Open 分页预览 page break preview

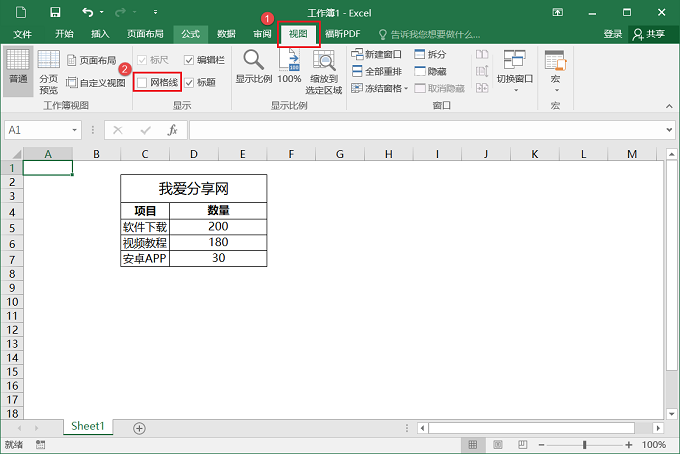pyautogui.click(x=48, y=70)
